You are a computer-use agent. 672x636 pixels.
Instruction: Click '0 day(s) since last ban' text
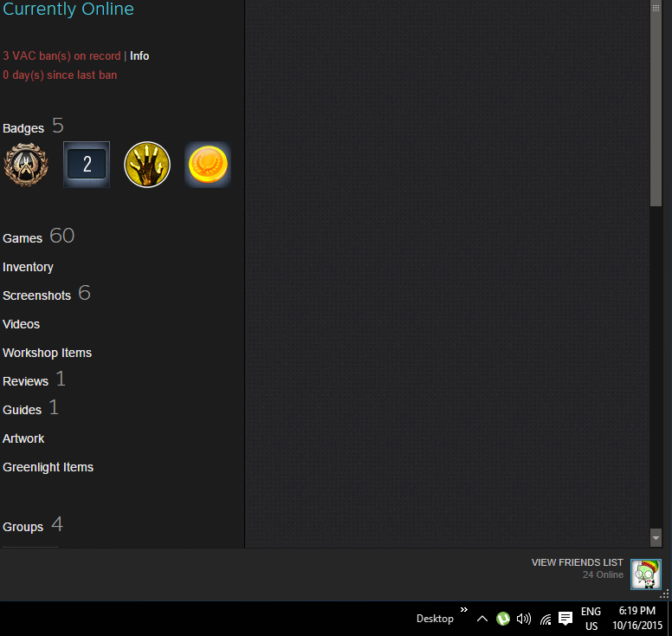tap(60, 75)
